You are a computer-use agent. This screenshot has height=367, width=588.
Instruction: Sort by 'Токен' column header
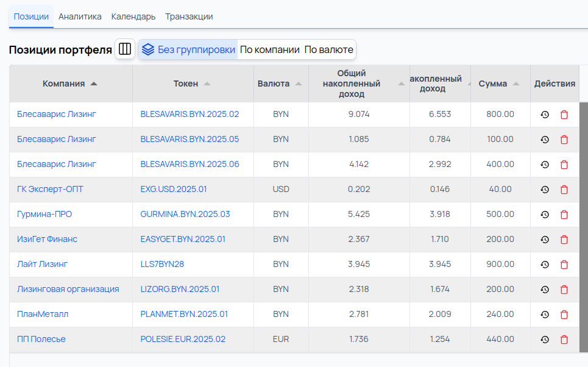[x=186, y=84]
